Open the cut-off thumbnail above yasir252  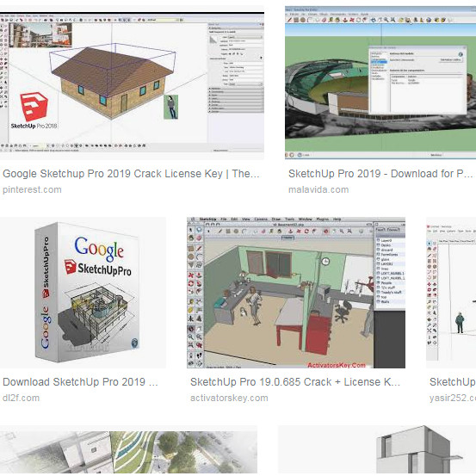[451, 293]
